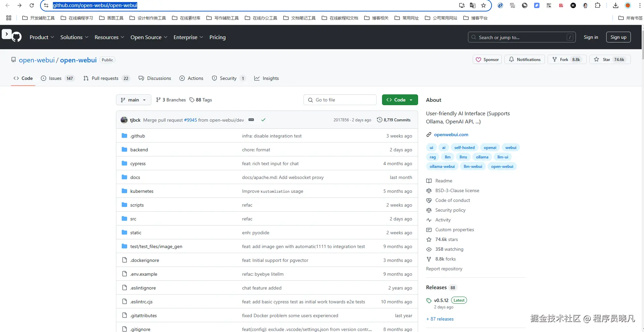The height and width of the screenshot is (332, 644).
Task: Expand the Product menu
Action: tap(42, 37)
